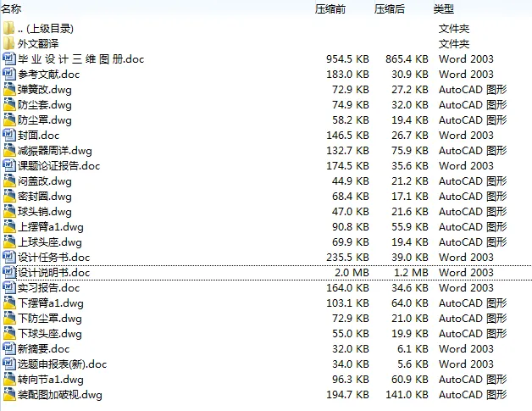Select file name 闷盖改.dwg
532x411 pixels.
tap(45, 181)
